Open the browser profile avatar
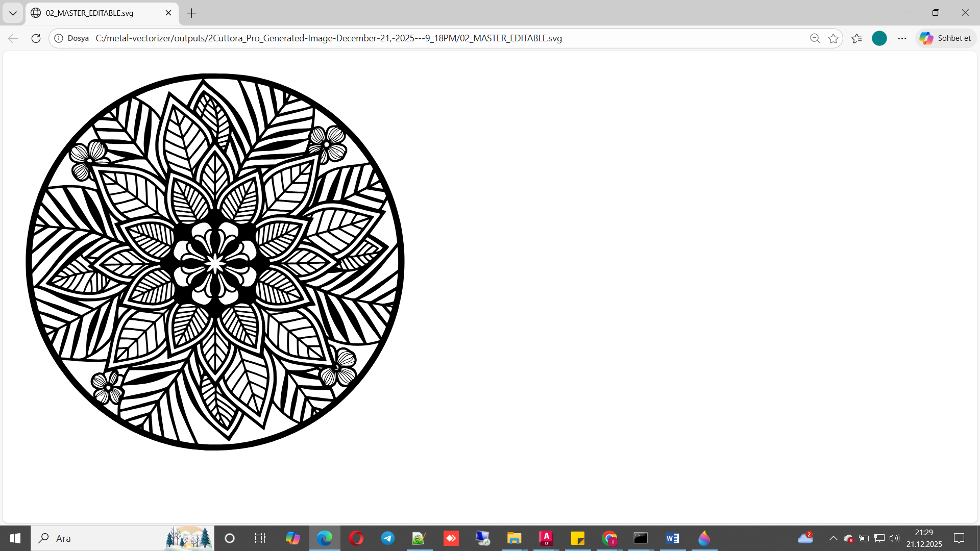This screenshot has width=980, height=551. coord(879,38)
